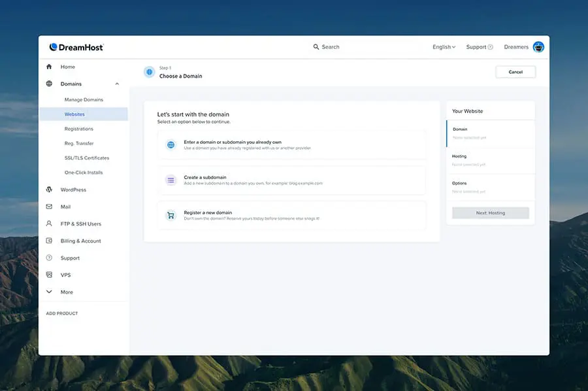Click the FTP & SSH Users person icon
Viewport: 588px width, 391px height.
(49, 224)
